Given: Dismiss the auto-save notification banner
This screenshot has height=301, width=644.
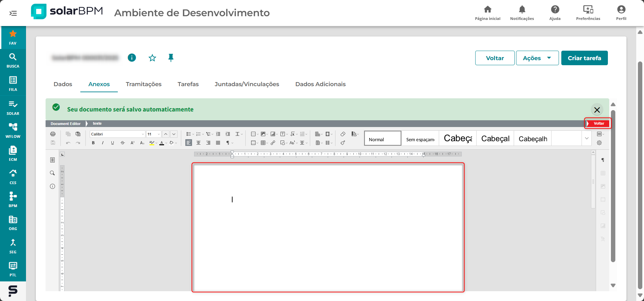Looking at the screenshot, I should pos(597,110).
